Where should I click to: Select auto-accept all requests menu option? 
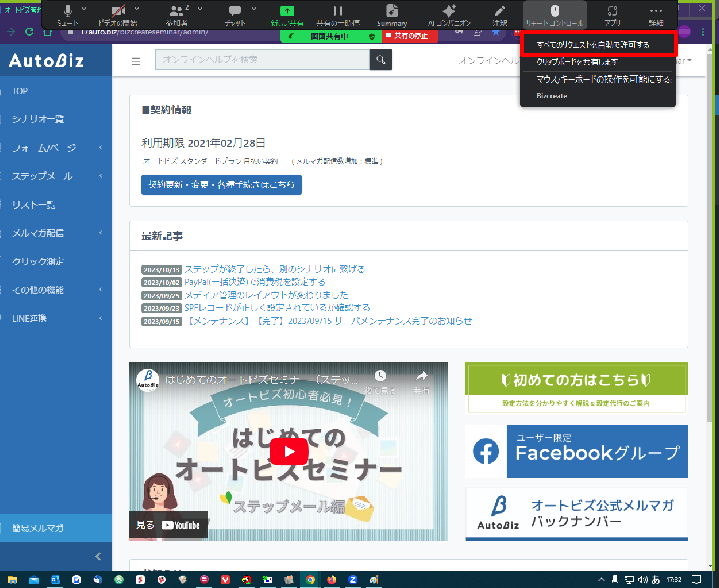coord(598,45)
